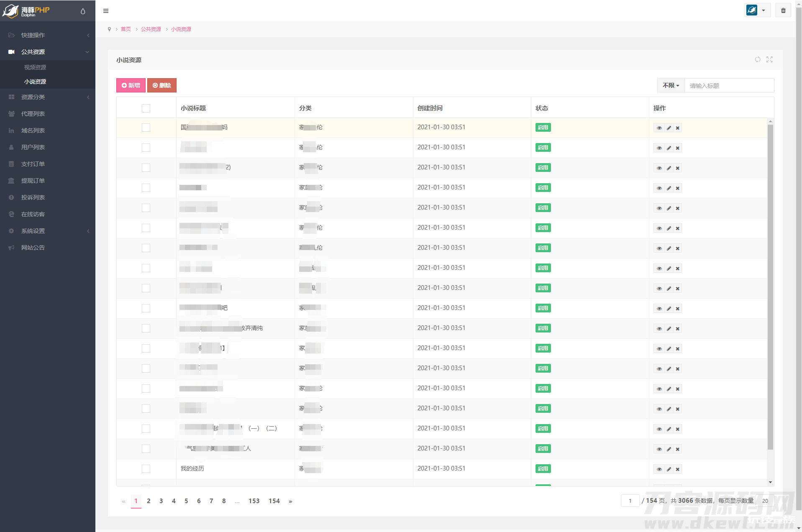The image size is (802, 532).
Task: Collapse the 公共资源 menu
Action: (x=48, y=52)
